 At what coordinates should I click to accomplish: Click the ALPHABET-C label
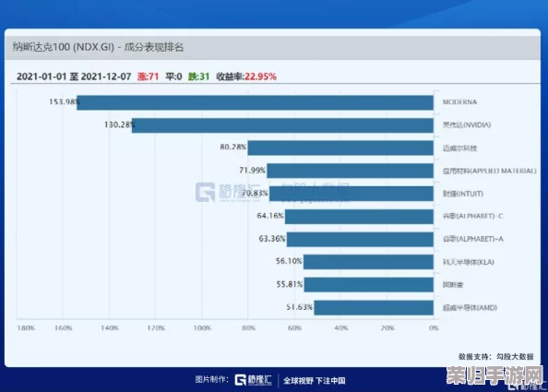(x=472, y=216)
